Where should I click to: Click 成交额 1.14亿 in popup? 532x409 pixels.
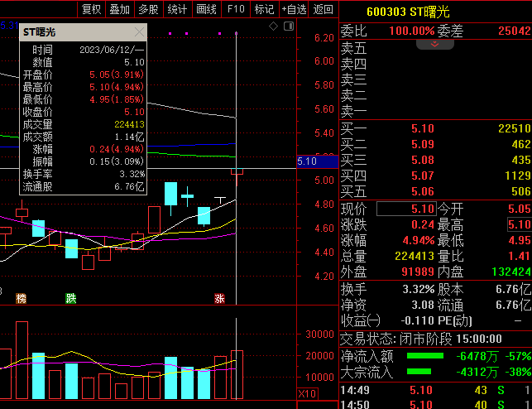pyautogui.click(x=84, y=137)
